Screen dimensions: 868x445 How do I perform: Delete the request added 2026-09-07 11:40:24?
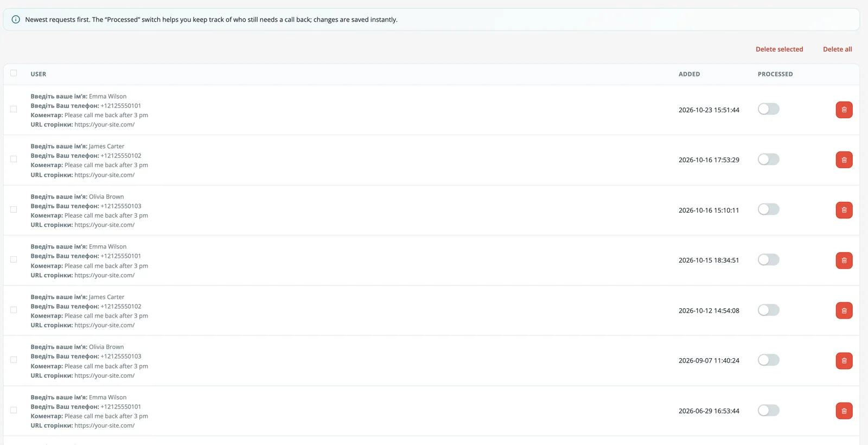[844, 361]
